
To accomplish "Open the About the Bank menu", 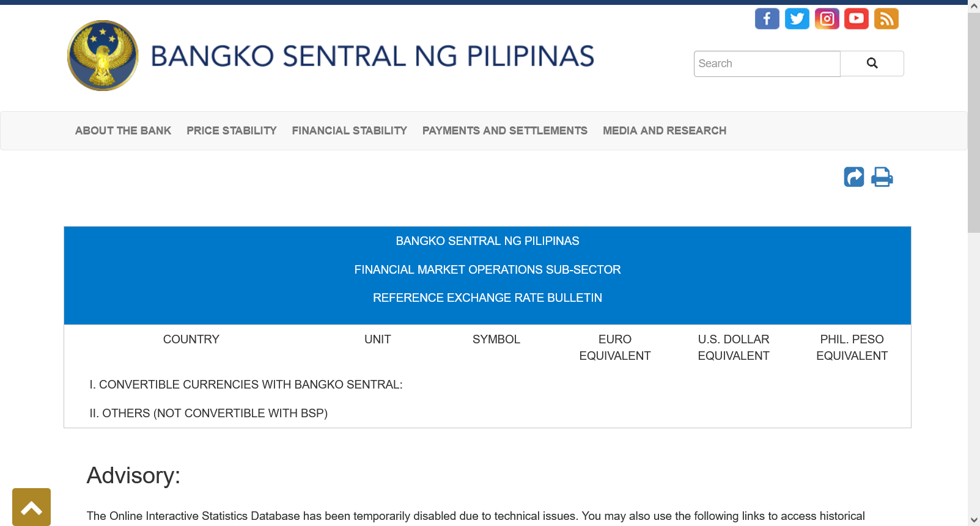I will point(123,131).
